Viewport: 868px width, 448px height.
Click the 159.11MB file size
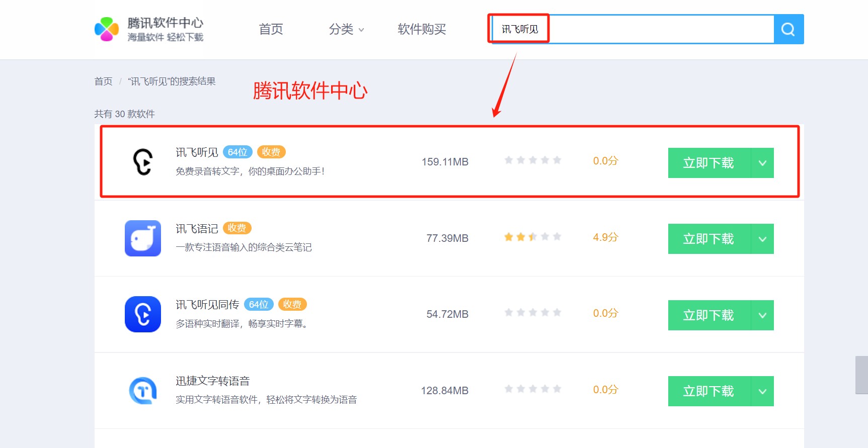point(445,162)
